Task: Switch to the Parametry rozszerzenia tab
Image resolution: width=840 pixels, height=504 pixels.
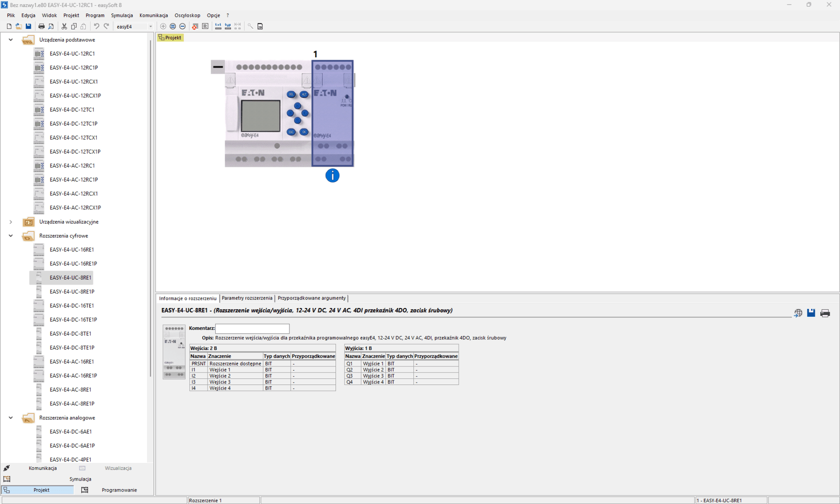Action: click(x=247, y=298)
